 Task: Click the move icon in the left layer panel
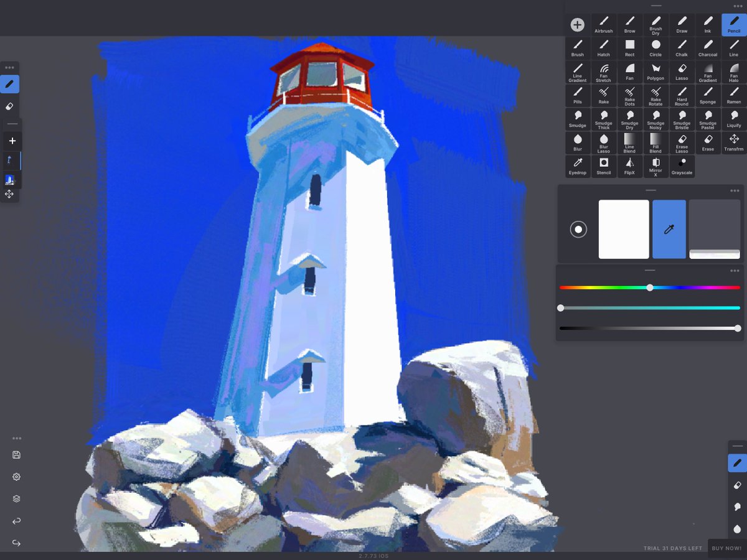click(x=9, y=194)
